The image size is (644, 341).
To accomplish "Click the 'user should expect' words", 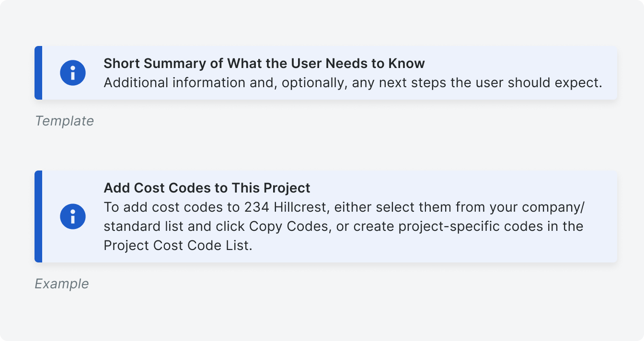I will pos(538,82).
